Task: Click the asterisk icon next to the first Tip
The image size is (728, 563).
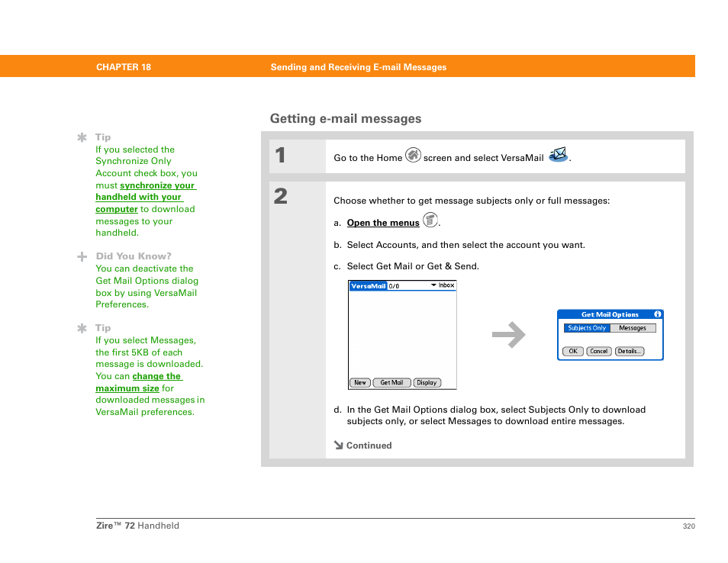Action: pyautogui.click(x=82, y=137)
